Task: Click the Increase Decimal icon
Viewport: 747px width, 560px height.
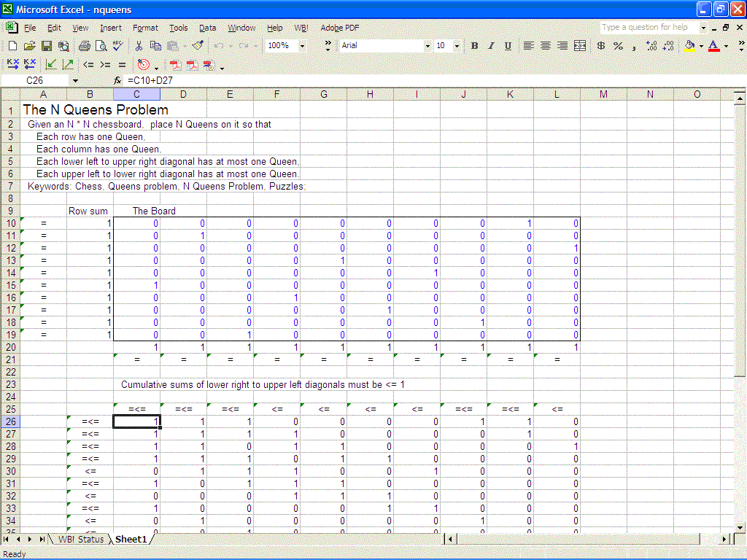Action: coord(651,46)
